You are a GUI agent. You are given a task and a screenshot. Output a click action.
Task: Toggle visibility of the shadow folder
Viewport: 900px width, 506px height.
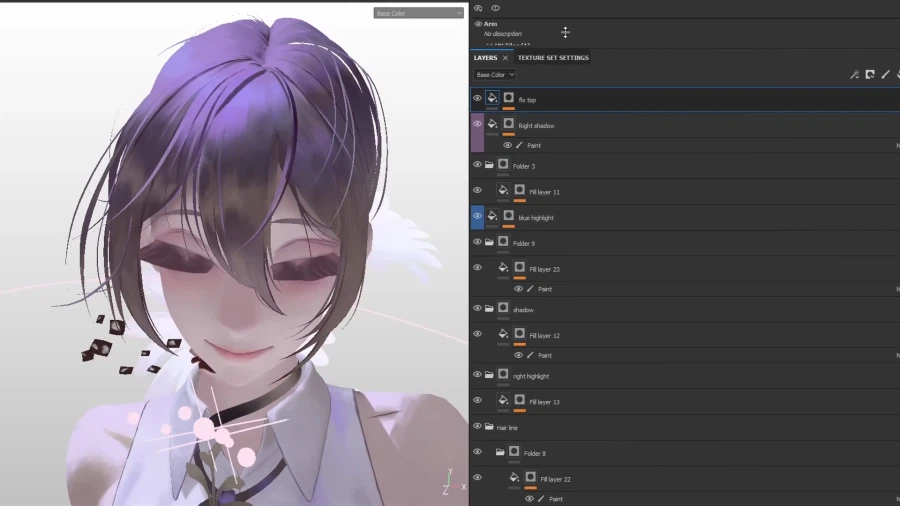478,308
